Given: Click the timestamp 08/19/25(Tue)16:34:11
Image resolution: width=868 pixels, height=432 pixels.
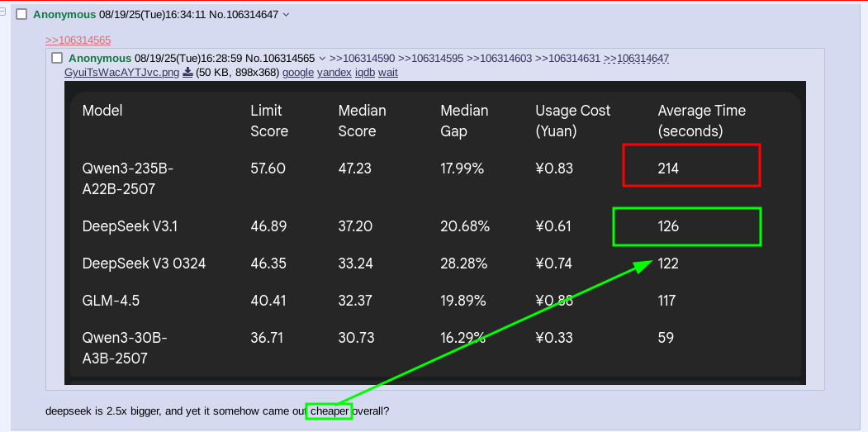Looking at the screenshot, I should pos(152,15).
